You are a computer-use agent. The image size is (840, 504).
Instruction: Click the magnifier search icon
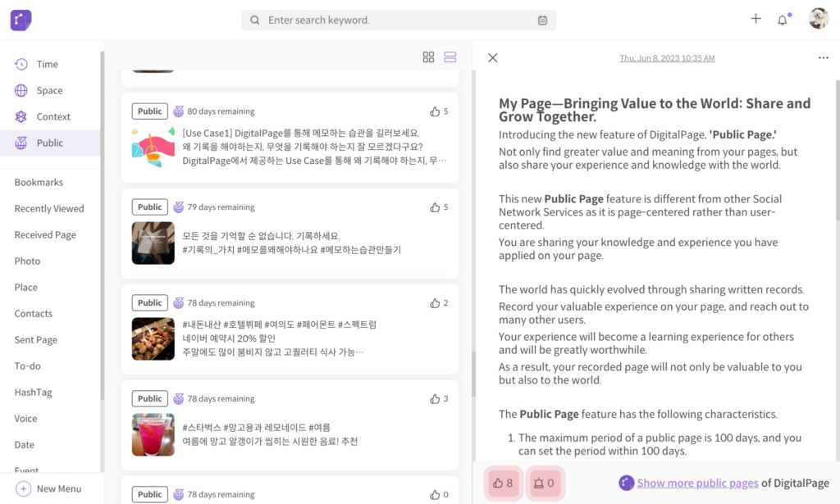[255, 20]
